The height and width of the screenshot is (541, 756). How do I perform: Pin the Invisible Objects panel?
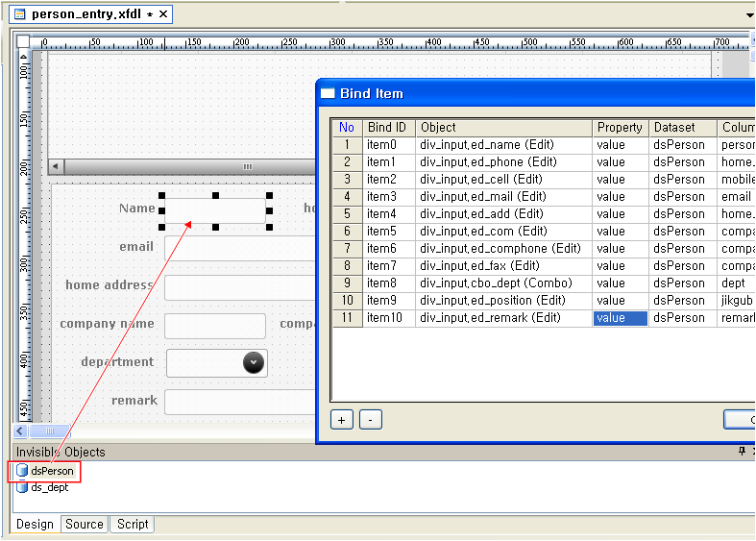coord(741,452)
